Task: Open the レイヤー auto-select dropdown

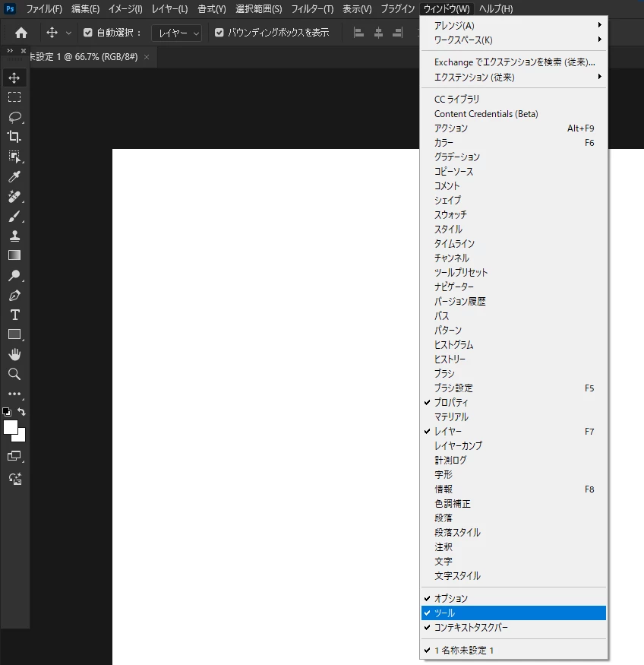Action: click(x=177, y=33)
